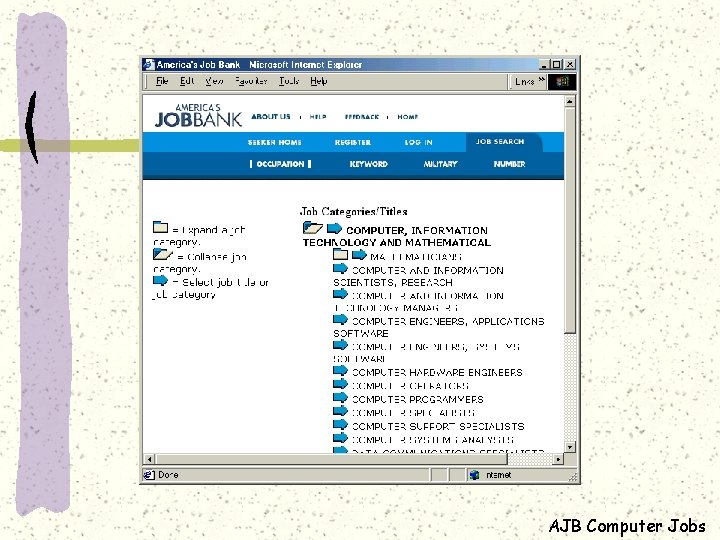Open the Edit menu
The image size is (720, 540).
(187, 81)
